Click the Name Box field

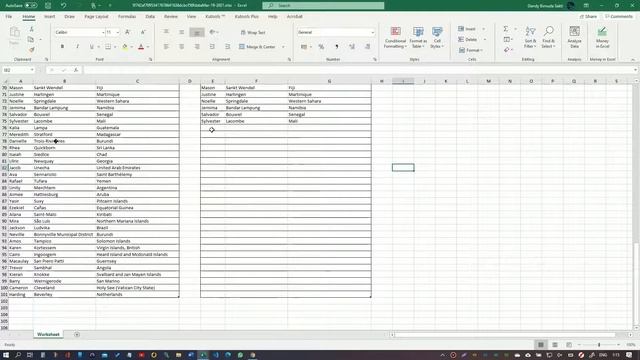click(x=18, y=70)
